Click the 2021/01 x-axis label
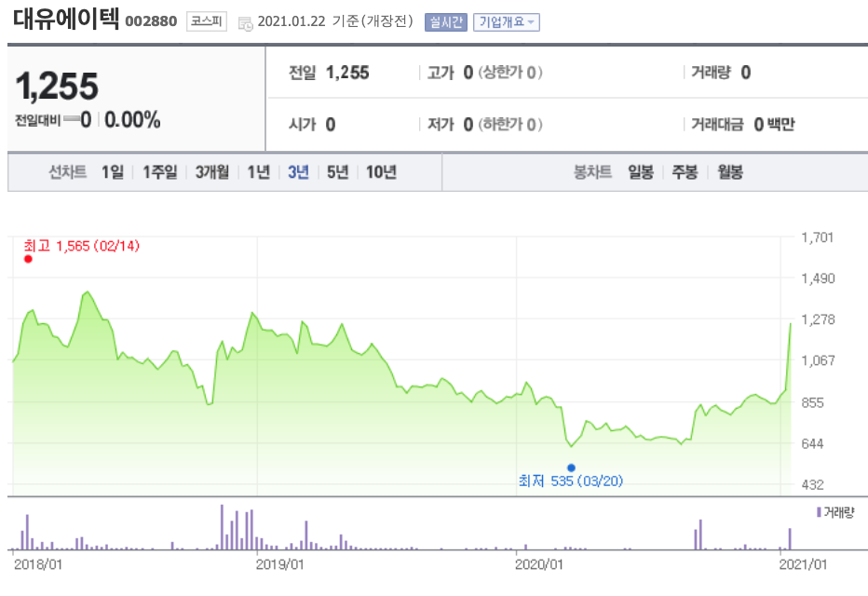 click(x=803, y=564)
